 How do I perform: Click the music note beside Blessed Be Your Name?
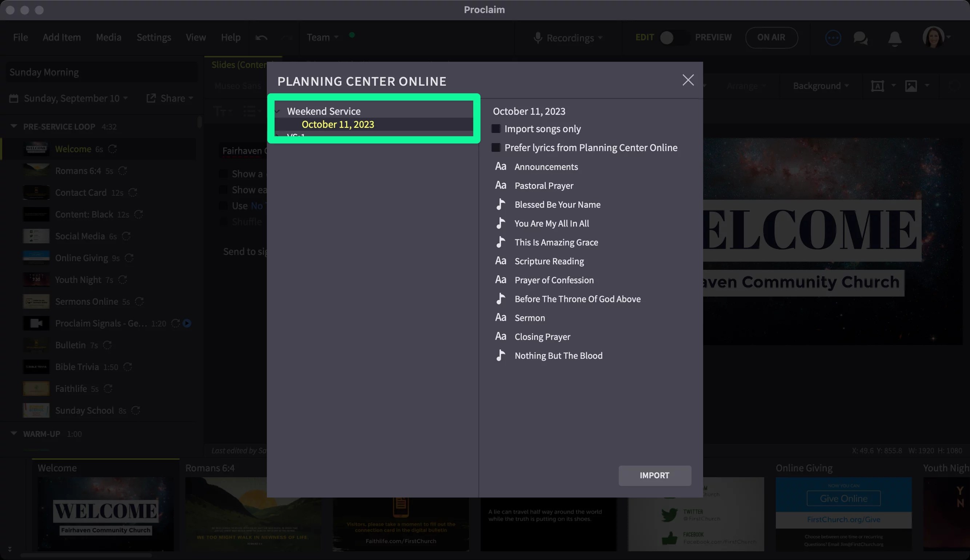click(x=500, y=204)
